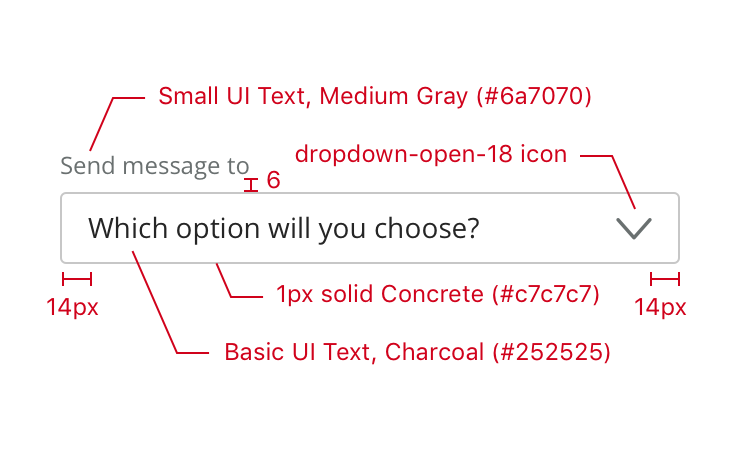Image resolution: width=740 pixels, height=472 pixels.
Task: Open the "Which option will you choose?" select box
Action: [x=284, y=229]
